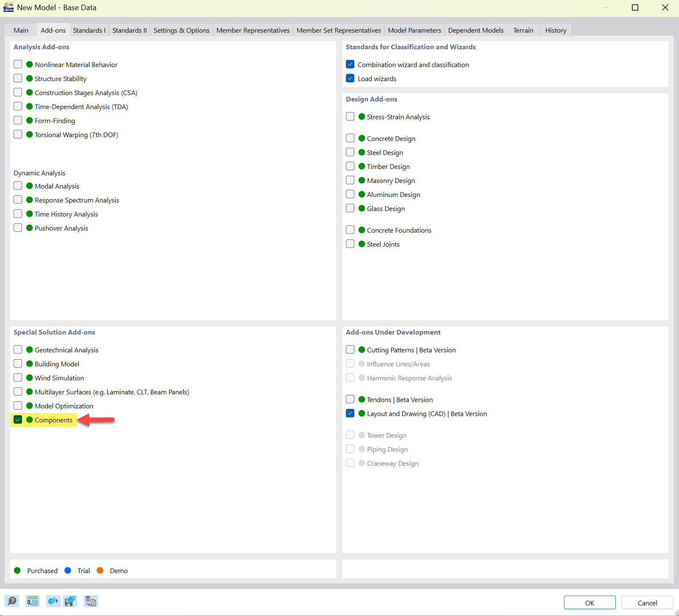Enable the Building Model add-on
679x616 pixels.
point(18,363)
